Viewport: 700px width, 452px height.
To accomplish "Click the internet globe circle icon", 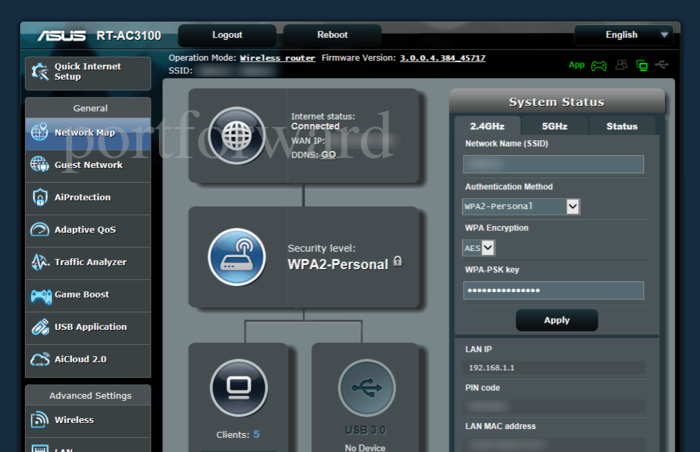I will pos(237,136).
